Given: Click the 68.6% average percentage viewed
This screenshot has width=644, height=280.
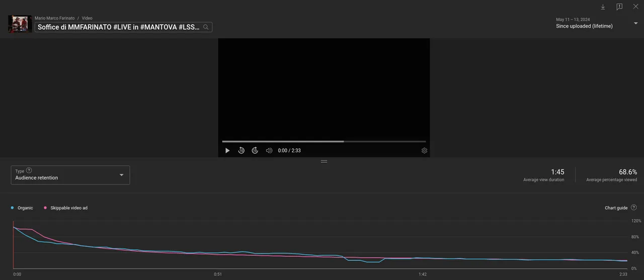Looking at the screenshot, I should tap(628, 172).
